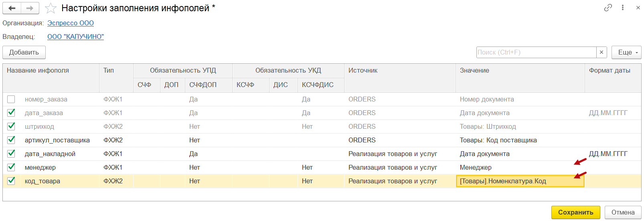Viewport: 644px width, 221px height.
Task: Uncheck the дата_заказа row checkbox
Action: (11, 113)
